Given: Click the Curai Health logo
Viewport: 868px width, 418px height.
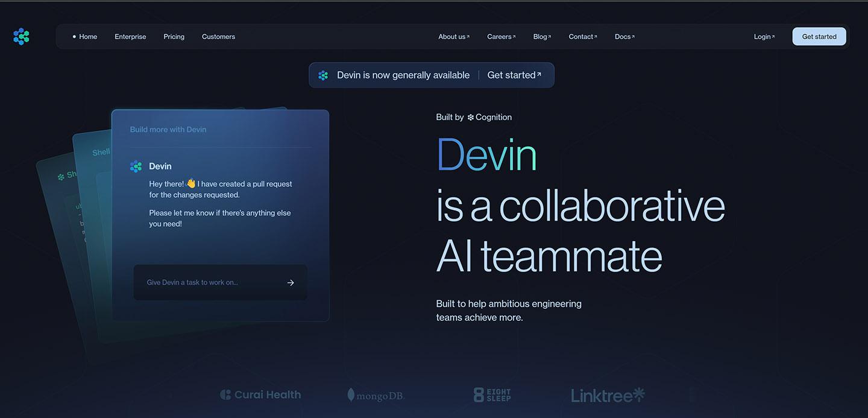Looking at the screenshot, I should tap(260, 394).
